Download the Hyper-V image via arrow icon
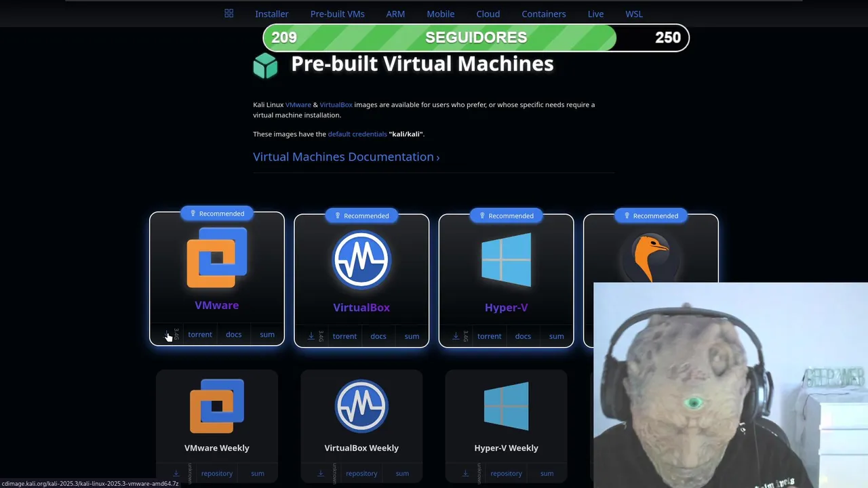Viewport: 868px width, 488px height. [456, 336]
